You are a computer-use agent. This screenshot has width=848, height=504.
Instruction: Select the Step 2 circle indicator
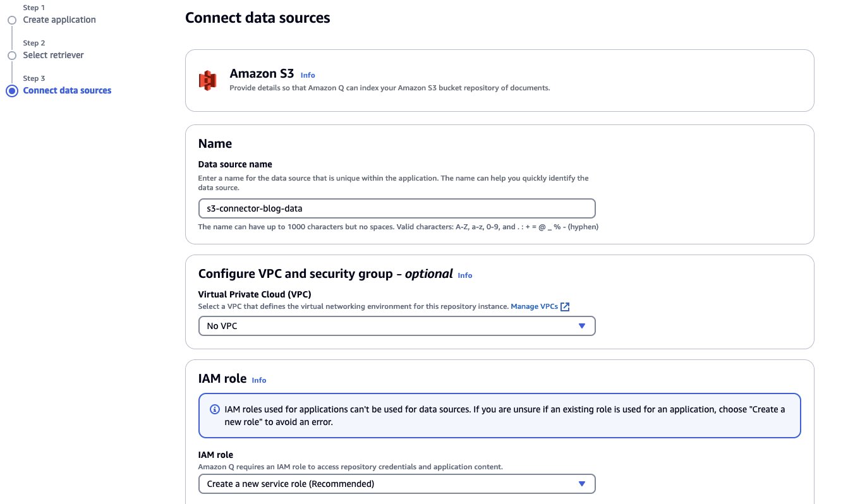click(x=11, y=56)
